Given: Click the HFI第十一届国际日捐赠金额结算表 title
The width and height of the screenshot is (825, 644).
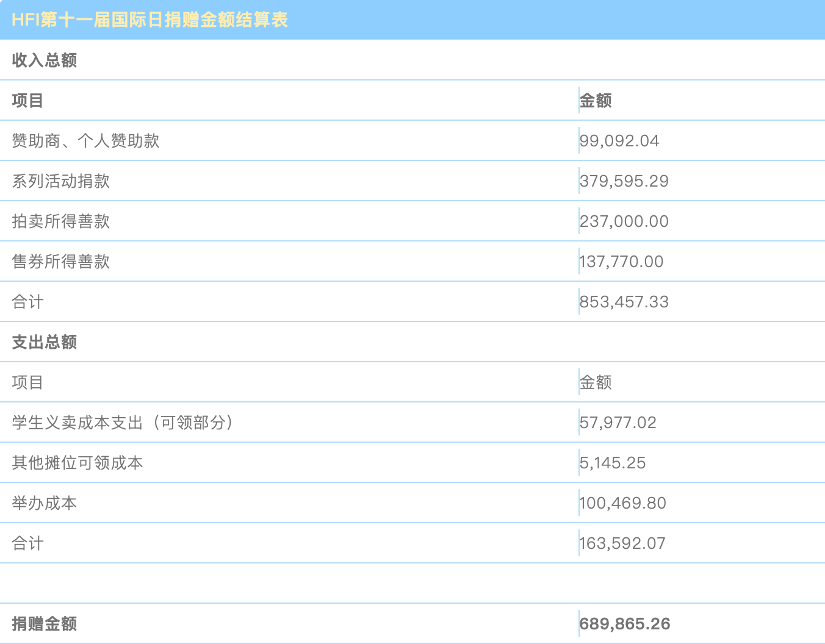Looking at the screenshot, I should [x=150, y=20].
